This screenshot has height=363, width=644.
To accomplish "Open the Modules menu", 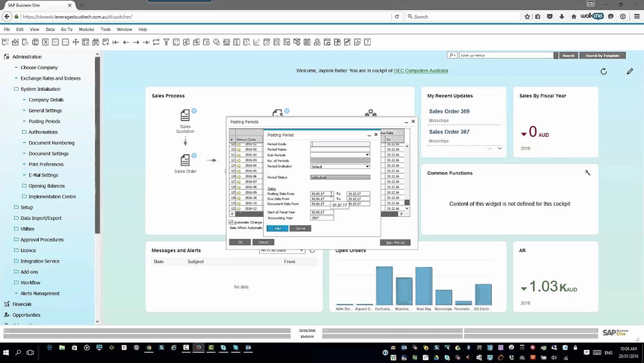I will pyautogui.click(x=86, y=29).
